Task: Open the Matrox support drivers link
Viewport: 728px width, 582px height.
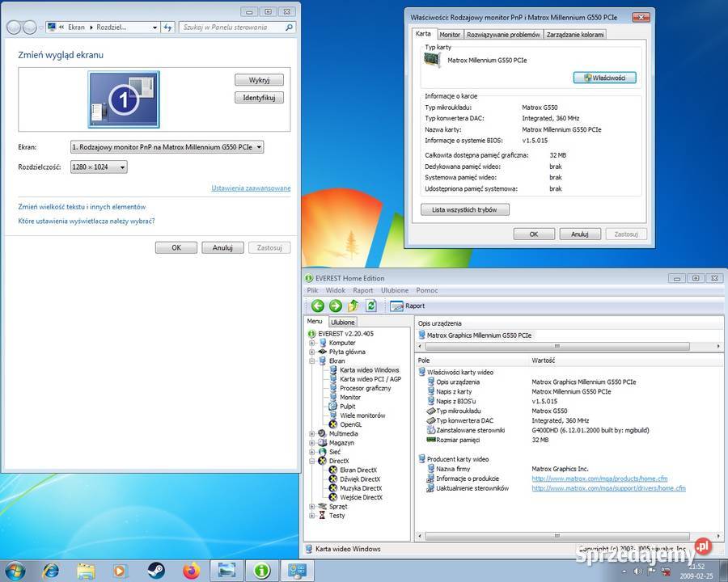Action: (x=608, y=488)
